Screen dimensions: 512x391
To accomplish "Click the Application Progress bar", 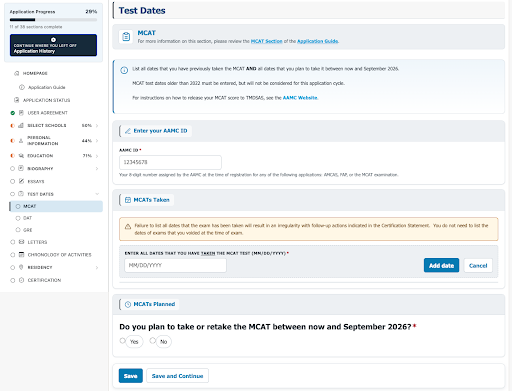I will (x=53, y=20).
